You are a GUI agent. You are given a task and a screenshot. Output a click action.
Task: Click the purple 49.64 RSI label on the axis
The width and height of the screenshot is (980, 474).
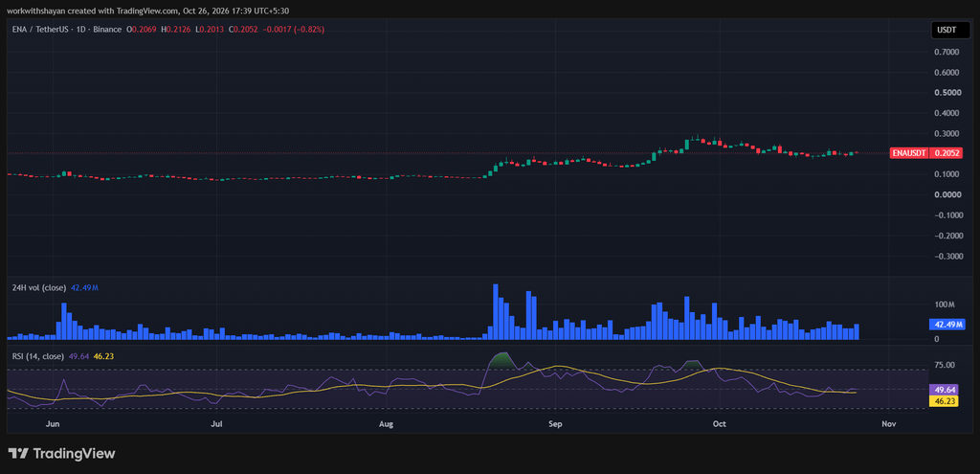942,389
